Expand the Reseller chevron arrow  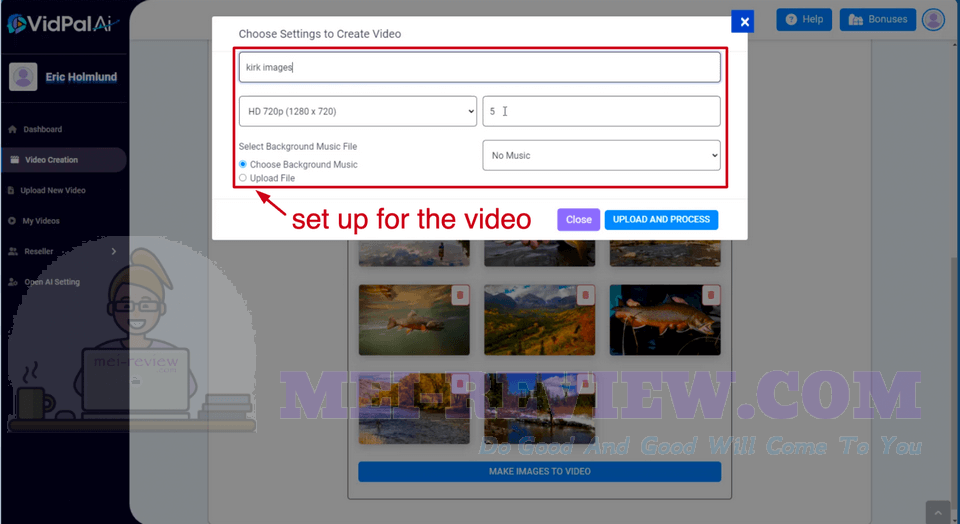tap(114, 252)
